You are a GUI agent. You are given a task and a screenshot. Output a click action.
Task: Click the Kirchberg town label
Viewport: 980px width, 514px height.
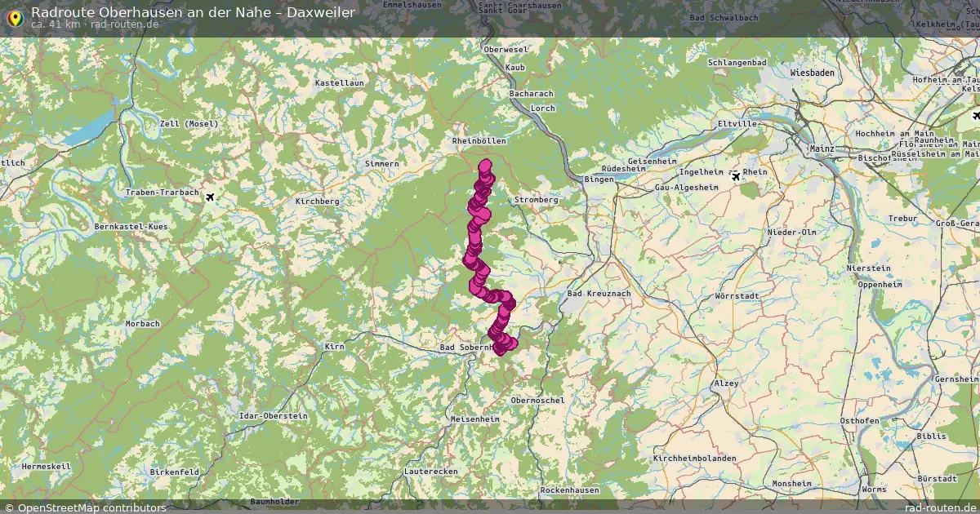[x=317, y=201]
